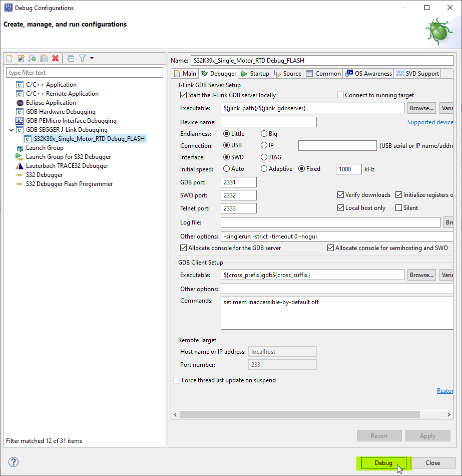The width and height of the screenshot is (462, 476).
Task: Toggle Initialize registers checkbox
Action: click(x=398, y=195)
